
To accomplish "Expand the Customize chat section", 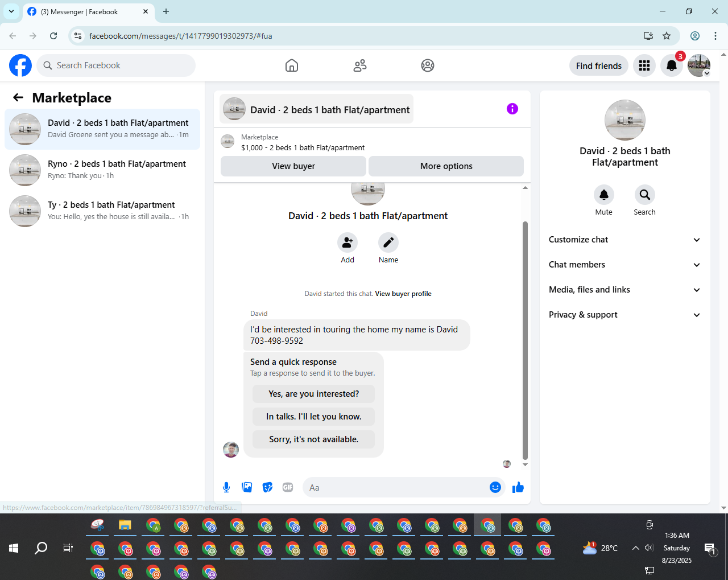I will 625,240.
